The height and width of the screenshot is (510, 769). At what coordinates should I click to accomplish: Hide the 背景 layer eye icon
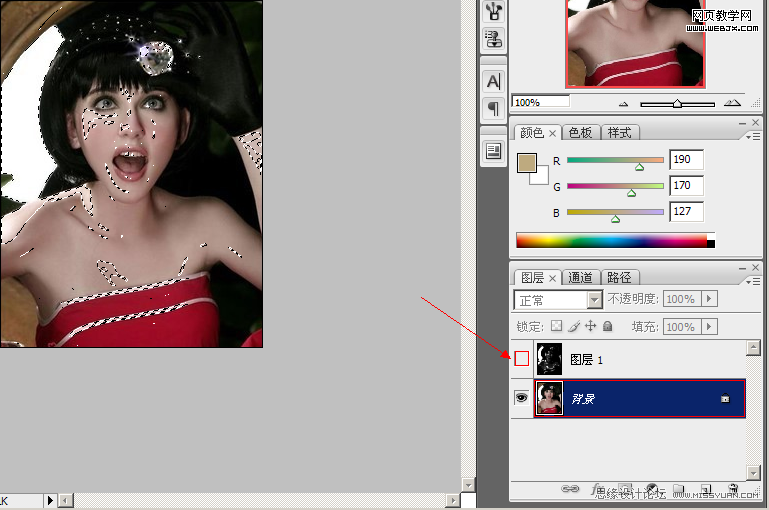[521, 398]
